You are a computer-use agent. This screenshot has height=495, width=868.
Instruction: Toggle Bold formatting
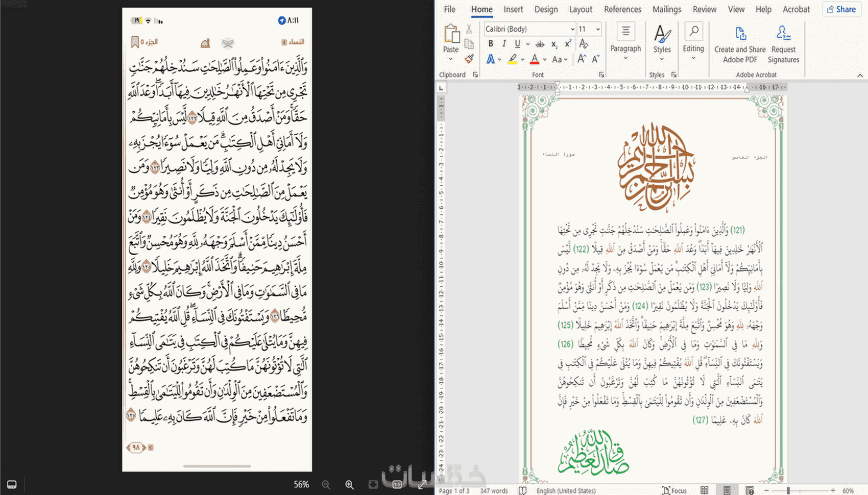(x=491, y=44)
